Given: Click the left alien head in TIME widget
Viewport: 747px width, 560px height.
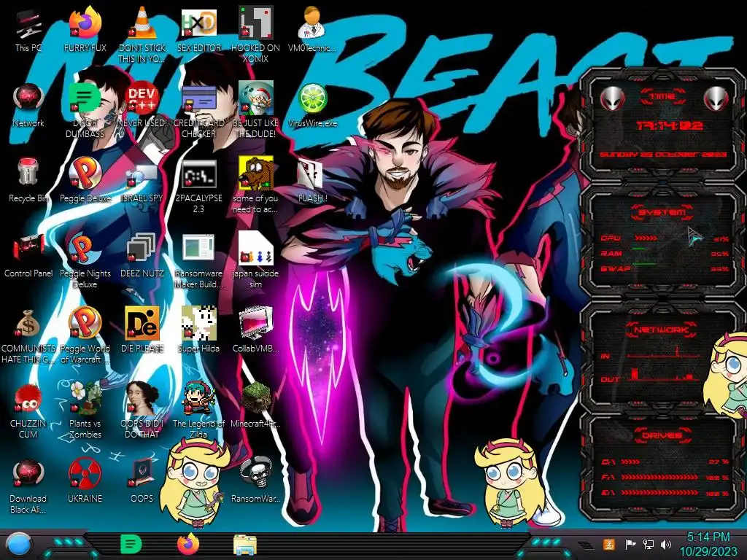Looking at the screenshot, I should (x=612, y=99).
